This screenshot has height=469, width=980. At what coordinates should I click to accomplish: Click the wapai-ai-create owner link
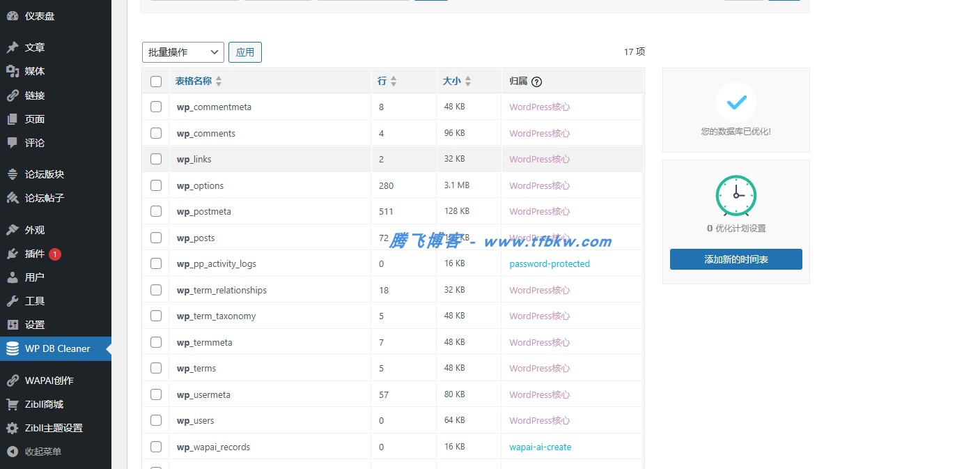540,447
